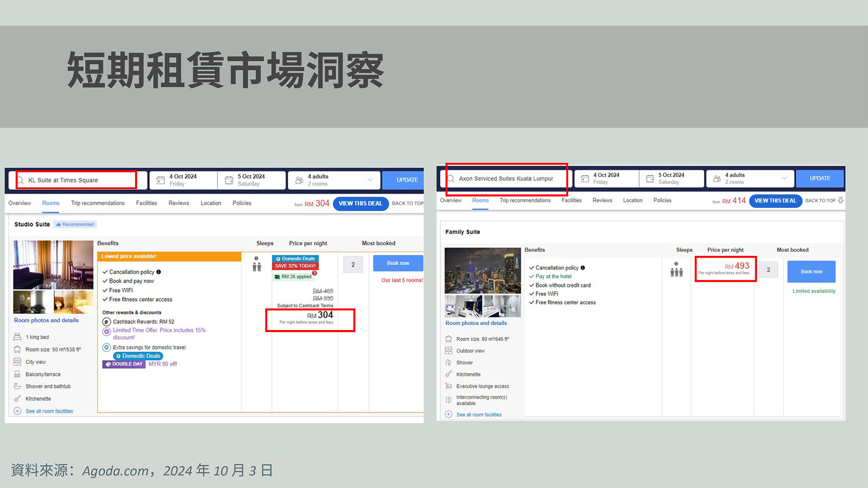Open the Policies tab in the KL Suite panel
868x488 pixels.
tap(242, 203)
